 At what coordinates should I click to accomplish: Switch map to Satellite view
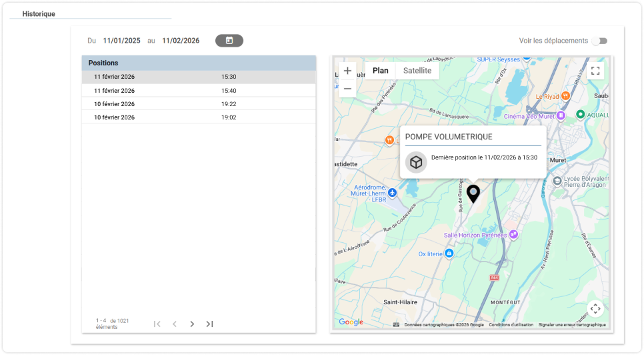[417, 71]
